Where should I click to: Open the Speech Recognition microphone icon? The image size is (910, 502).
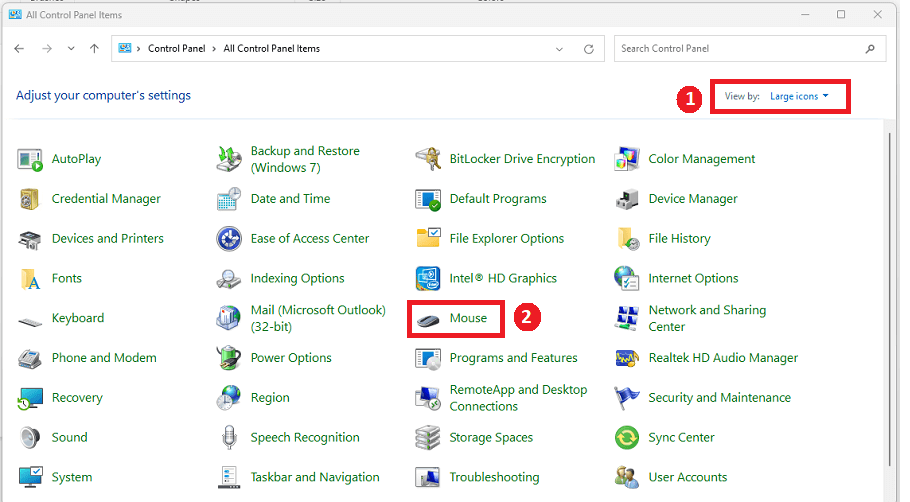(x=229, y=438)
